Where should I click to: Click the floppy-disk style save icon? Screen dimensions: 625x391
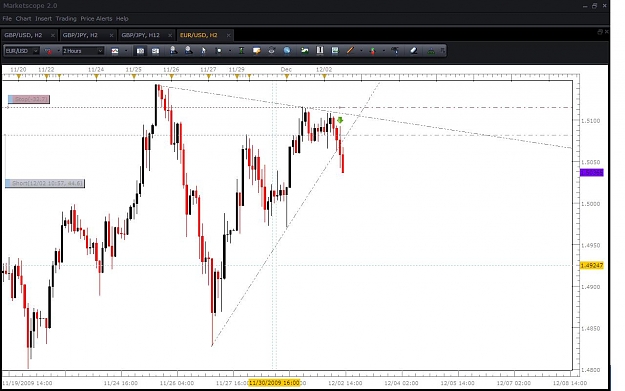pyautogui.click(x=335, y=51)
